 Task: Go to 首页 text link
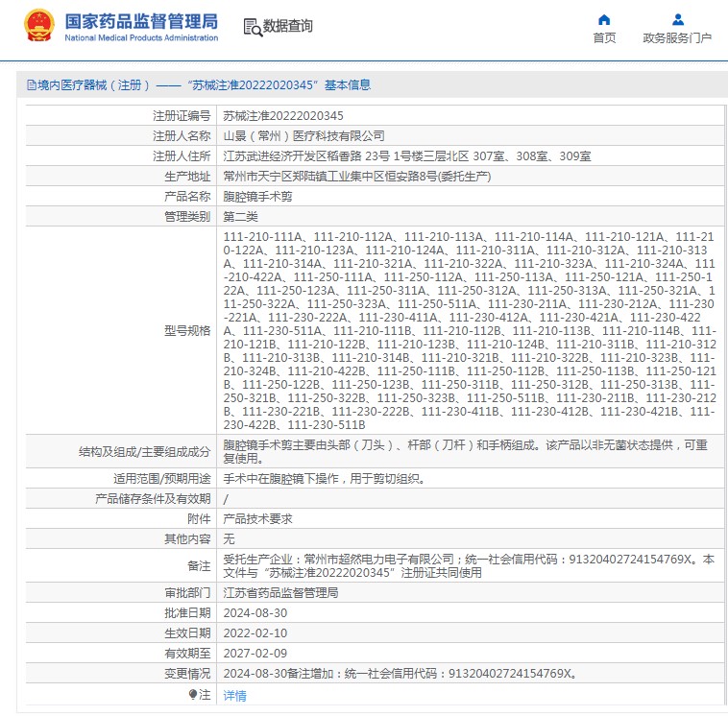pos(604,38)
